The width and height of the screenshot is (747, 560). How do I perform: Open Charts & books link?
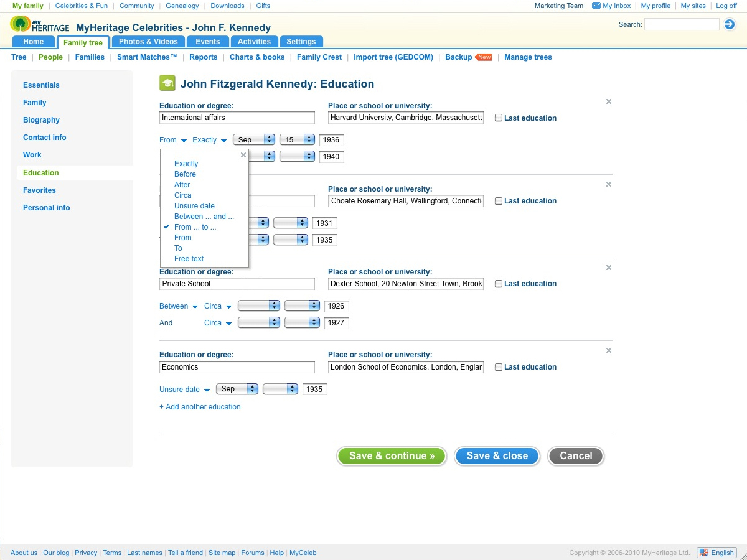[x=257, y=57]
